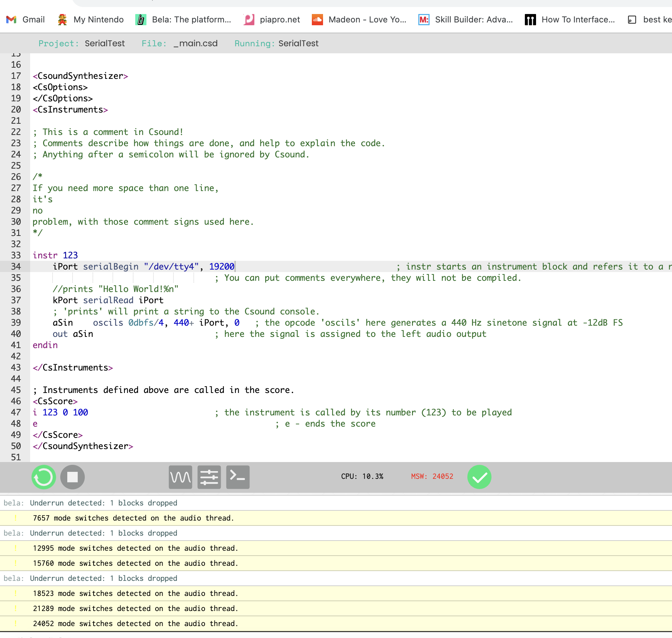Place cursor after 19200 on line 34
Viewport: 672px width, 638px height.
tap(235, 266)
